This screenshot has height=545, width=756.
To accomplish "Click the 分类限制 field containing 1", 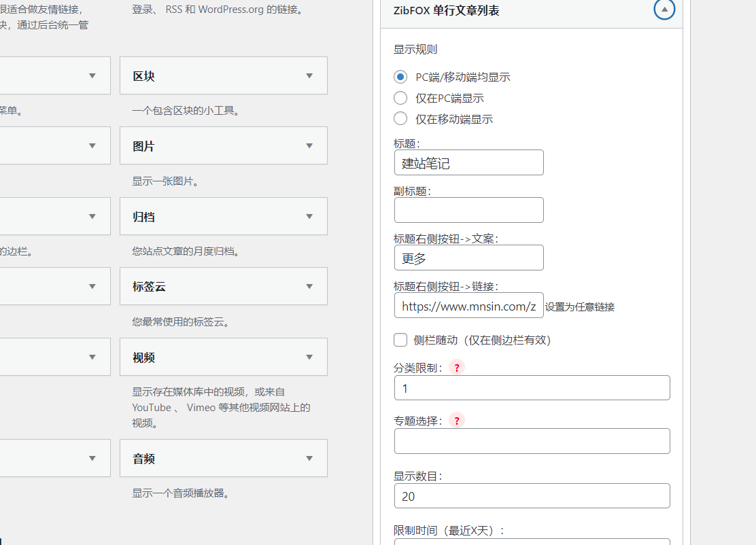I will coord(532,388).
